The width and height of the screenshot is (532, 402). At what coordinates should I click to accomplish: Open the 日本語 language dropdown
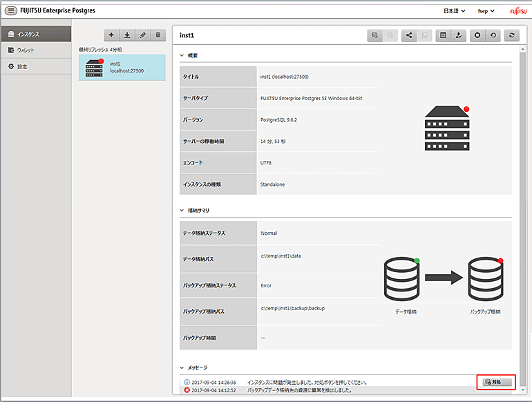(455, 11)
